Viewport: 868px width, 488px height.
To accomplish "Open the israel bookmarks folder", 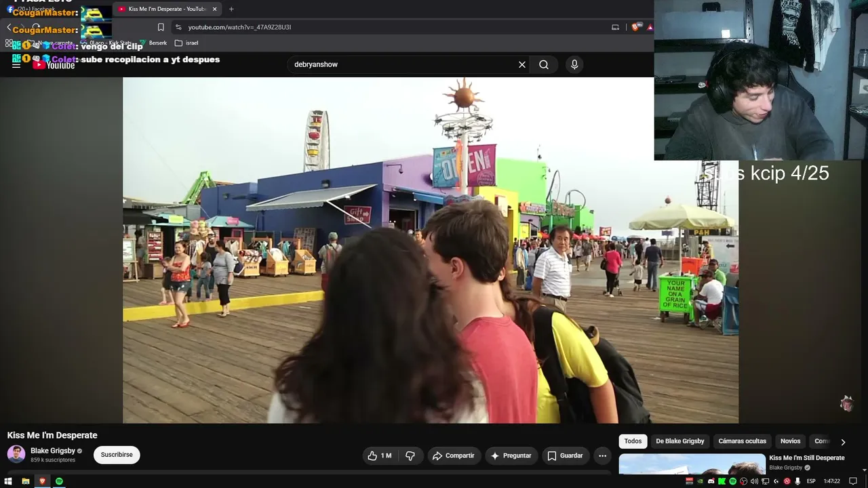I will click(186, 43).
